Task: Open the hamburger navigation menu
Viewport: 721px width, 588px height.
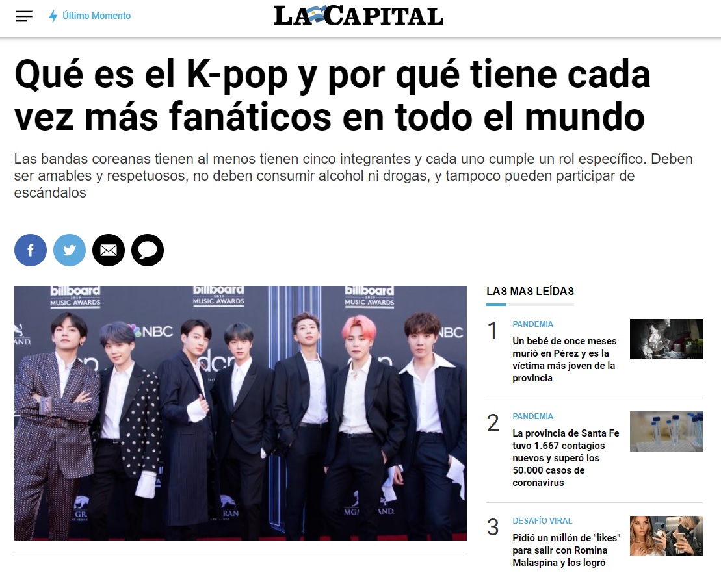Action: 24,16
